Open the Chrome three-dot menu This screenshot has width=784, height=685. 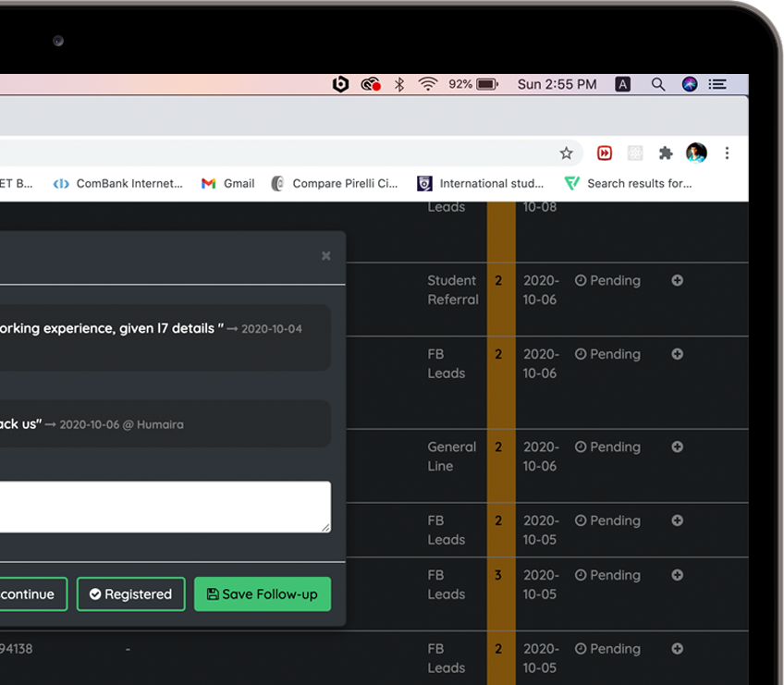tap(728, 153)
